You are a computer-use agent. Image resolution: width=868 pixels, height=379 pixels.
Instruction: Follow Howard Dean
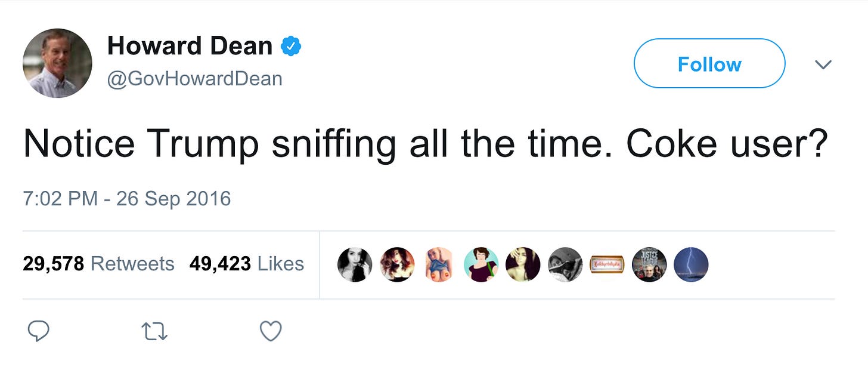coord(709,64)
